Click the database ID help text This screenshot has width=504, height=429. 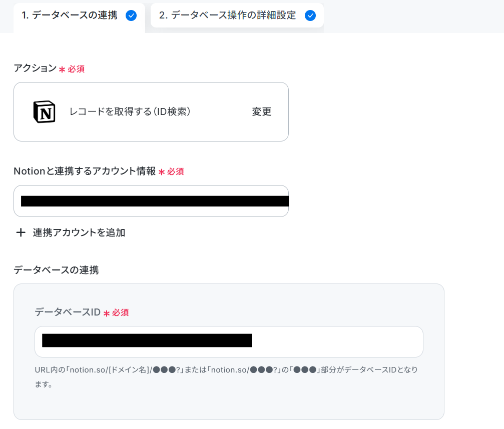226,376
